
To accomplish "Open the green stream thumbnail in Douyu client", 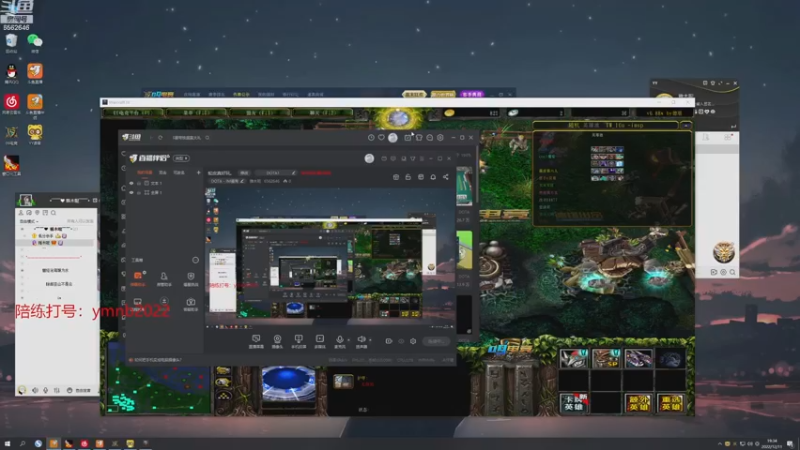I will pos(464,251).
